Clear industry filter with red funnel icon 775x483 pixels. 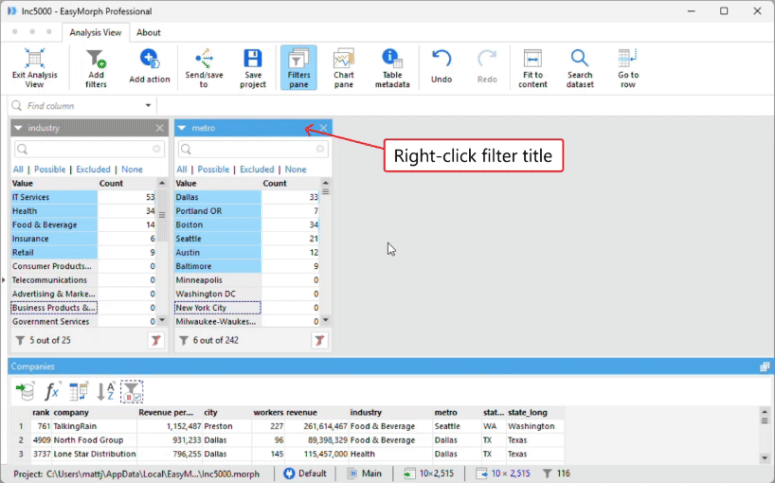[156, 340]
